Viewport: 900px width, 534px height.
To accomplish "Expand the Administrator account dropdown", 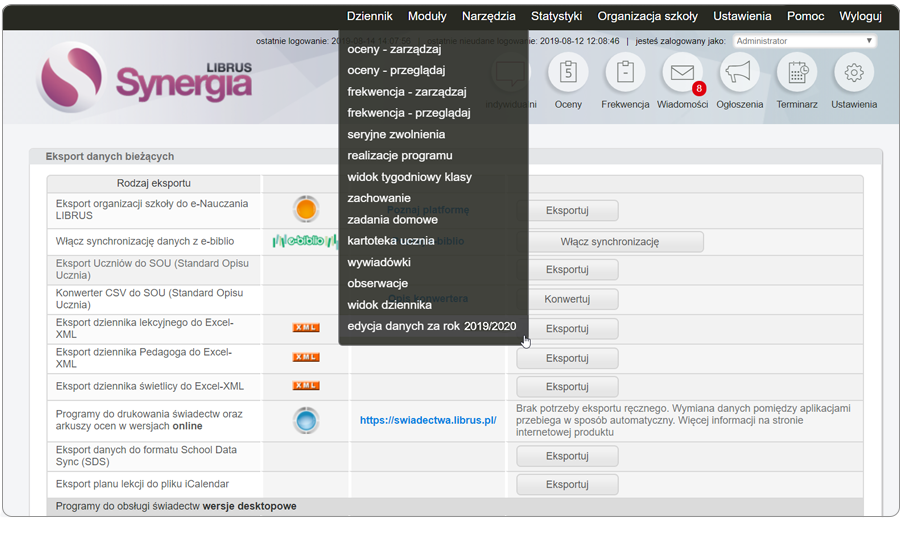I will pyautogui.click(x=805, y=42).
